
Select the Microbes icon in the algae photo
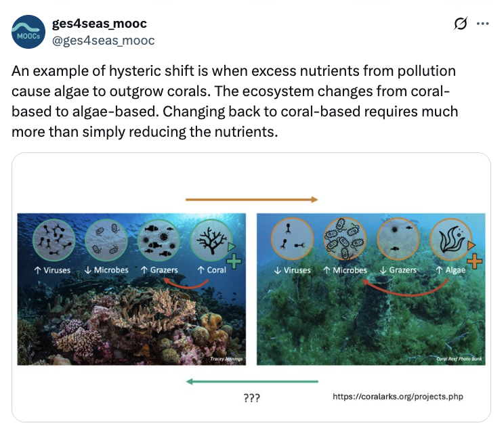[x=345, y=240]
